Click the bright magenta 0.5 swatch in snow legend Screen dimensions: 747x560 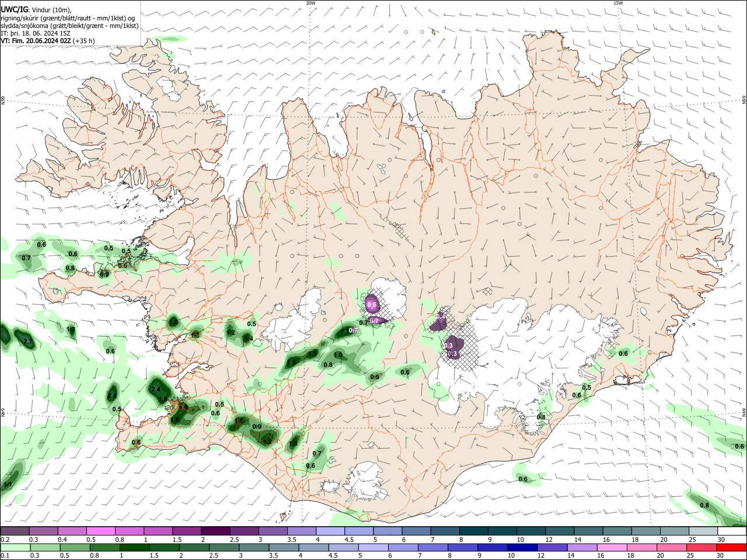[x=100, y=531]
